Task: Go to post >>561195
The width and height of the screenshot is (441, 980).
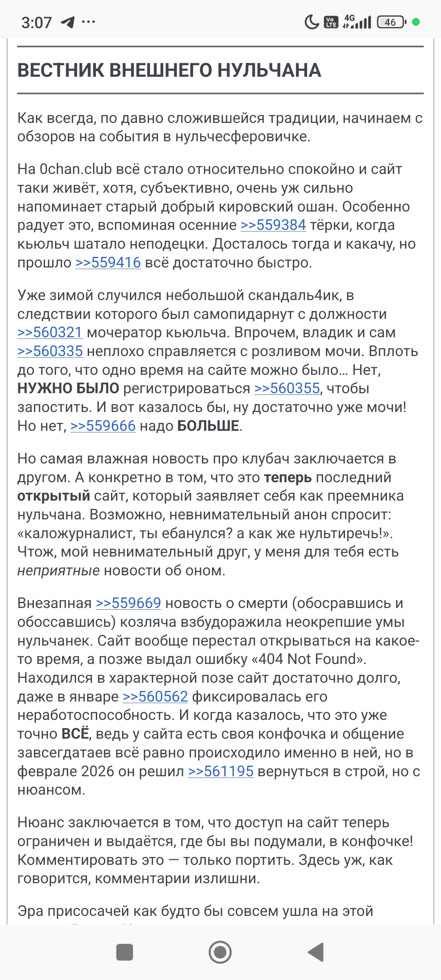Action: pyautogui.click(x=220, y=771)
